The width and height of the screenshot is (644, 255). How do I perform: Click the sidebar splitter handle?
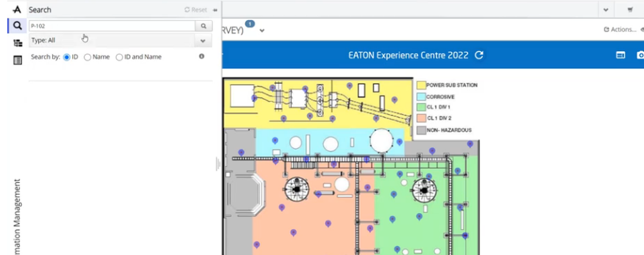pos(218,164)
